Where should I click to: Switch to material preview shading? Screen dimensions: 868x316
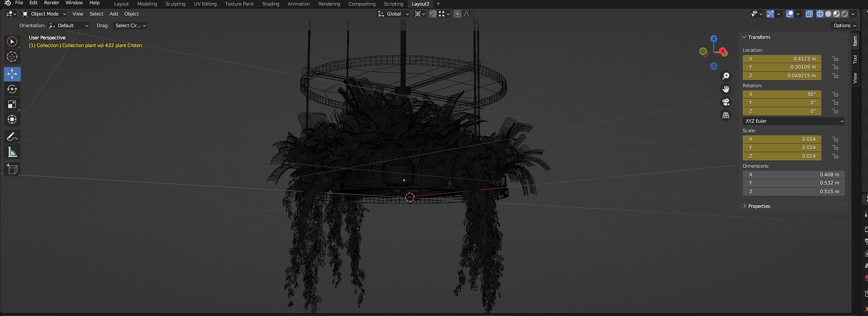[836, 14]
